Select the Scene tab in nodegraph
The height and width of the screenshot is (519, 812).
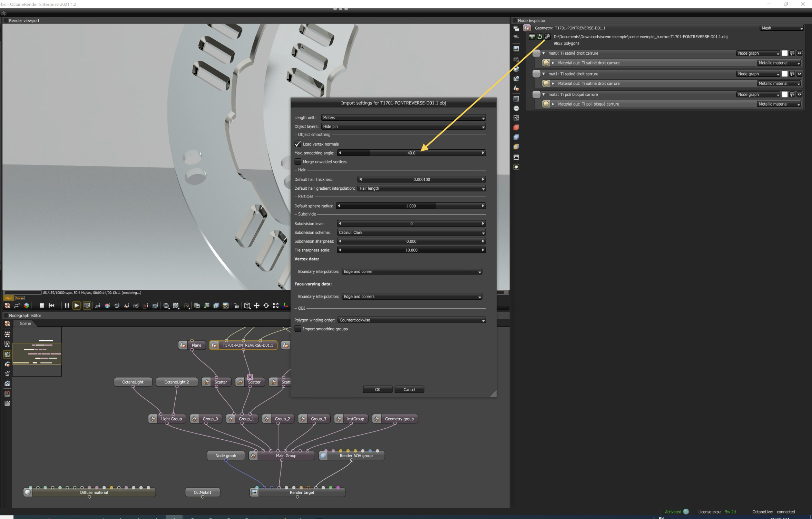pyautogui.click(x=25, y=323)
